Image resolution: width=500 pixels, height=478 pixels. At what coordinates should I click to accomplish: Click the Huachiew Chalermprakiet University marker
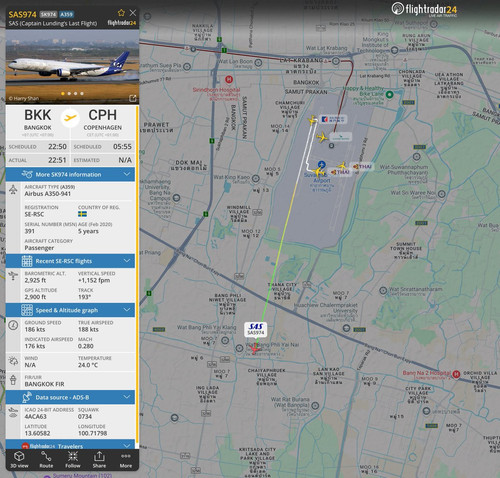(x=346, y=328)
